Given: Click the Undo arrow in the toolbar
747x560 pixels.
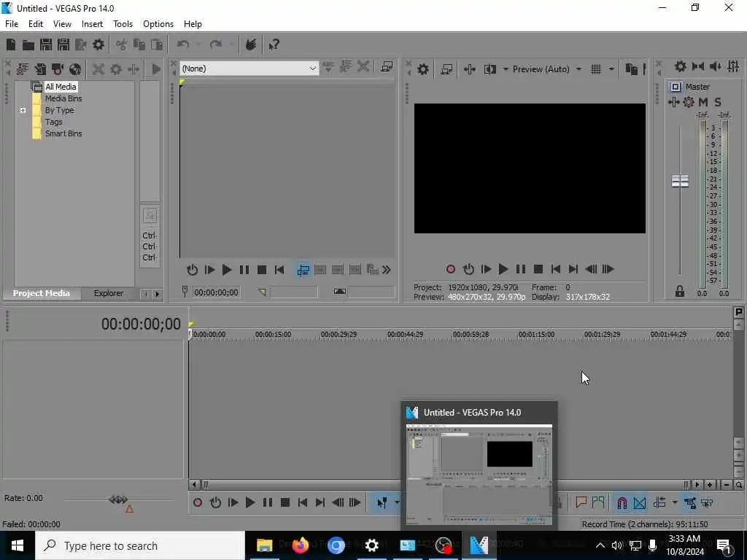Looking at the screenshot, I should (x=183, y=44).
